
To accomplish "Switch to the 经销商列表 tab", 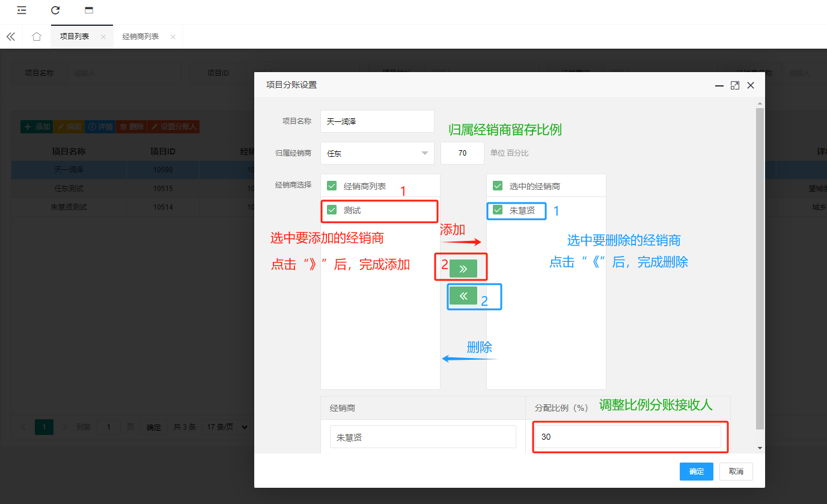I will [141, 37].
